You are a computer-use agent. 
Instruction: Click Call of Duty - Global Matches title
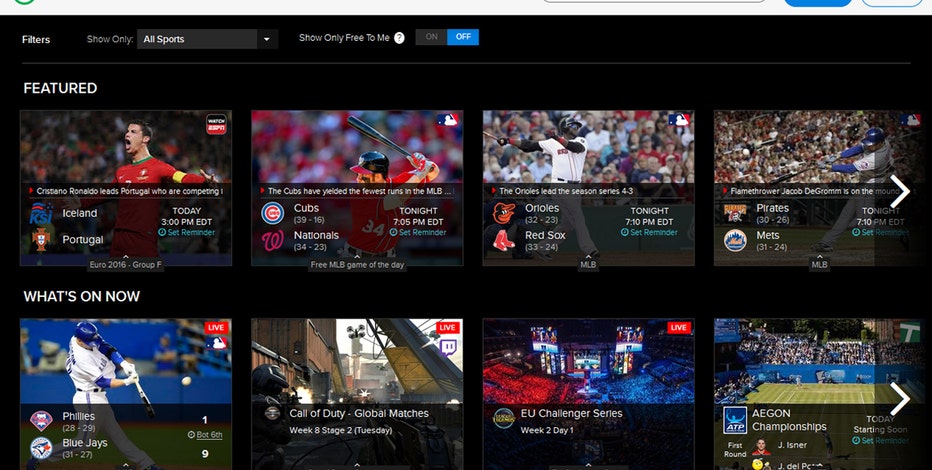tap(359, 414)
